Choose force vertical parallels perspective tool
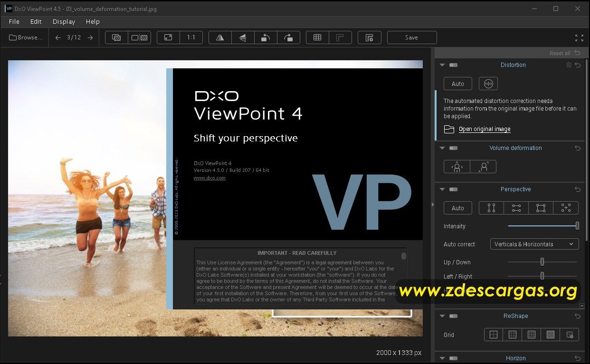The width and height of the screenshot is (590, 364). click(x=491, y=208)
